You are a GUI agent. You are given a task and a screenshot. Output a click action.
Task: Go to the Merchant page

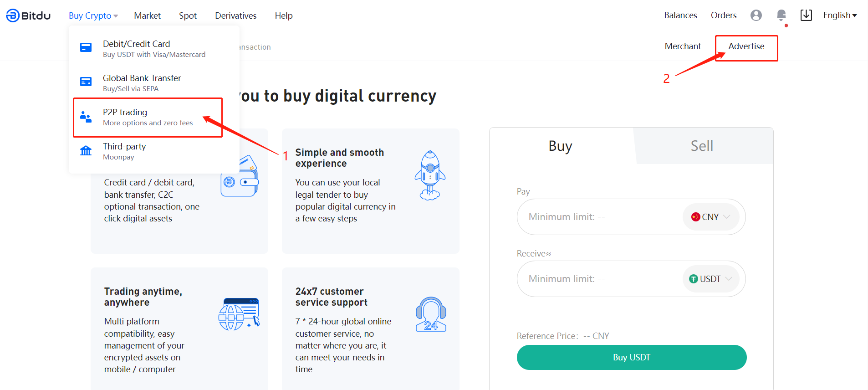click(x=683, y=46)
